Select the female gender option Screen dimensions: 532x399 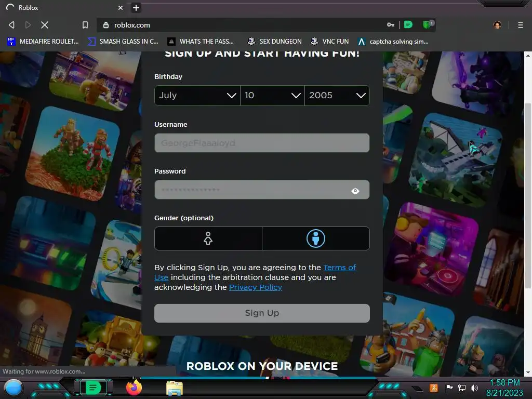pyautogui.click(x=208, y=238)
